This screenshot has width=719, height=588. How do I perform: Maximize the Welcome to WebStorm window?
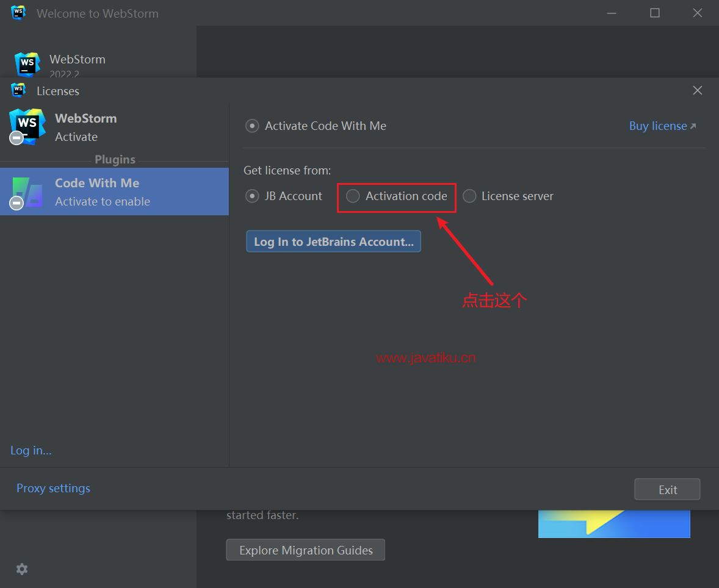click(x=655, y=13)
